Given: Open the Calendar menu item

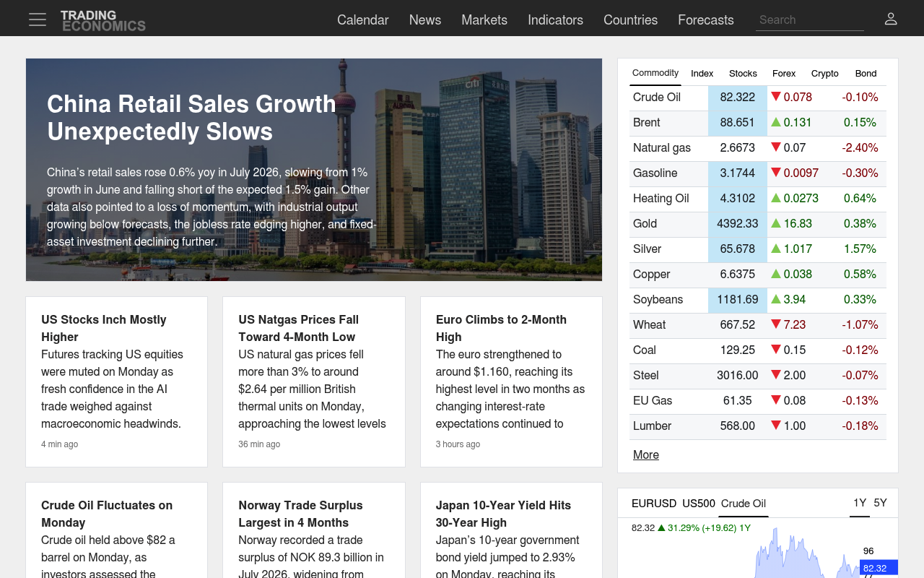Looking at the screenshot, I should [363, 20].
